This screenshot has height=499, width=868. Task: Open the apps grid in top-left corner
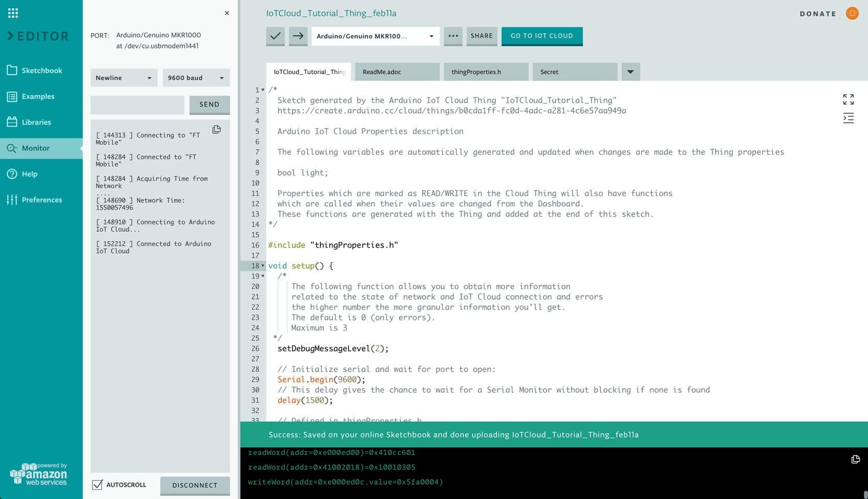pyautogui.click(x=12, y=12)
